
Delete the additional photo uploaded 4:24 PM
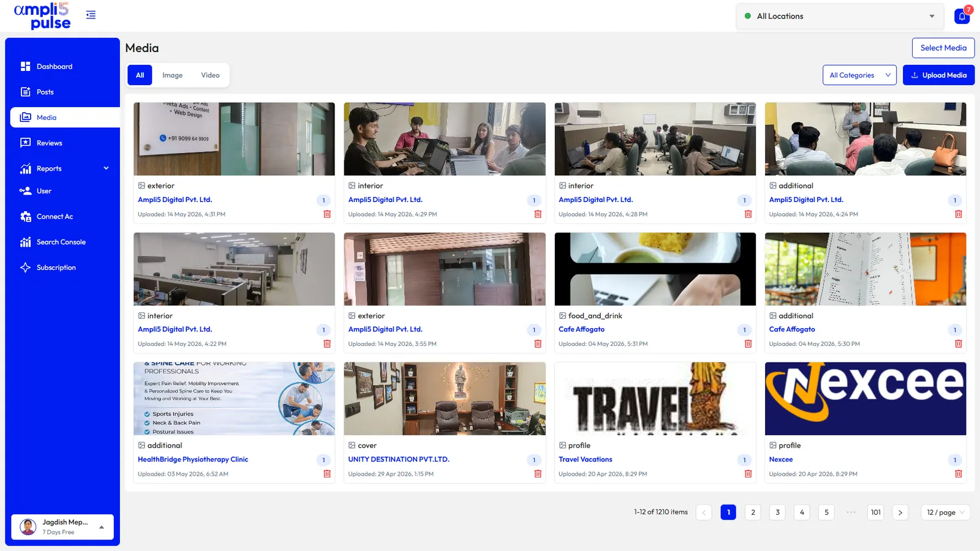959,214
